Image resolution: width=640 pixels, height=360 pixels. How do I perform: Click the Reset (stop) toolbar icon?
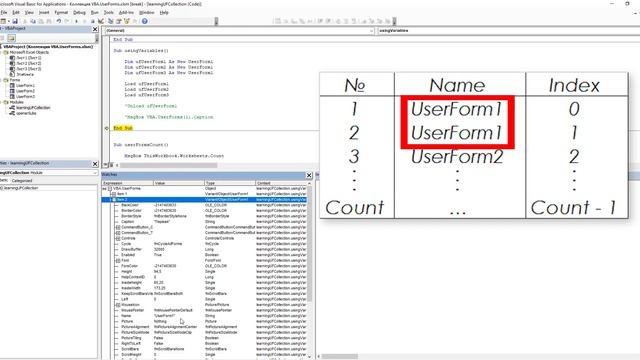93,21
